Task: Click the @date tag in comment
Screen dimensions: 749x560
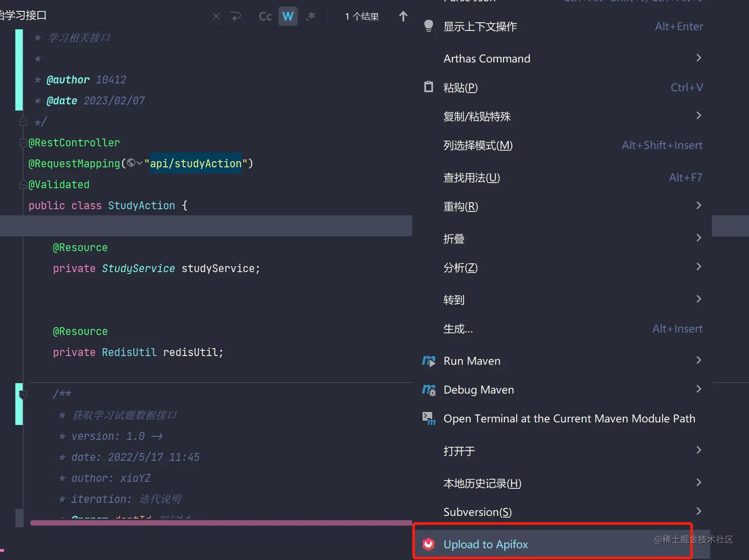Action: coord(61,101)
